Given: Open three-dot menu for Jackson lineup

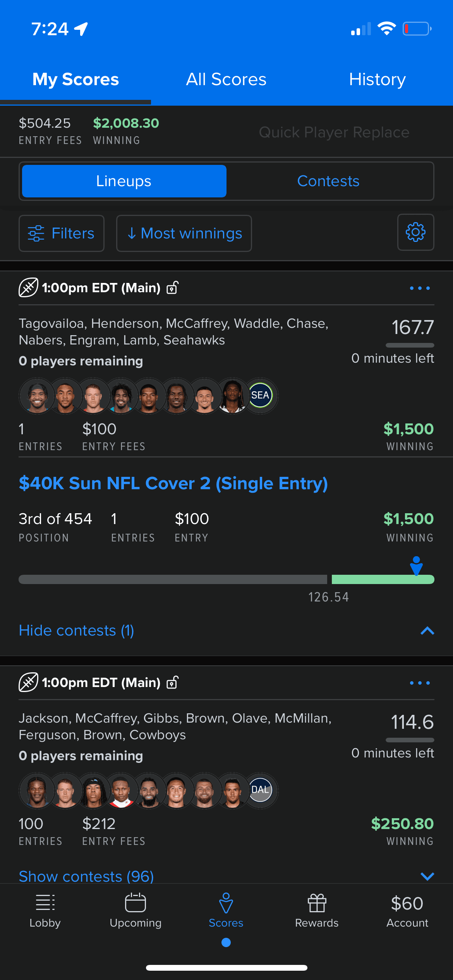Looking at the screenshot, I should point(420,683).
